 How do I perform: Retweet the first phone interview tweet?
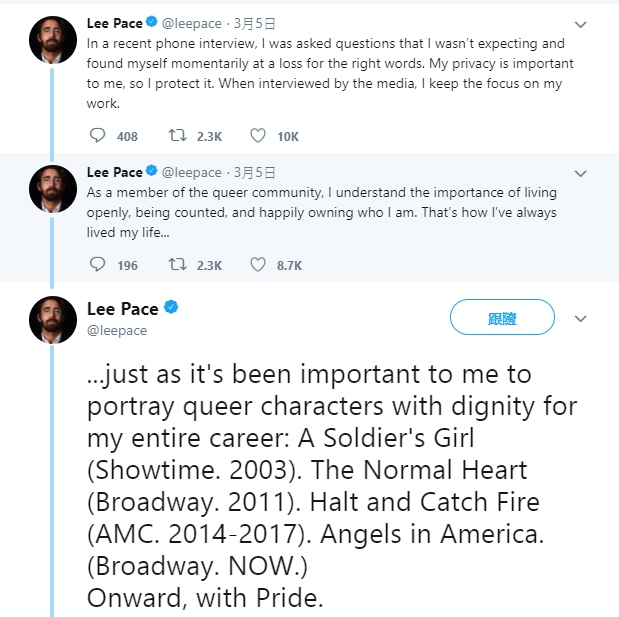click(177, 136)
